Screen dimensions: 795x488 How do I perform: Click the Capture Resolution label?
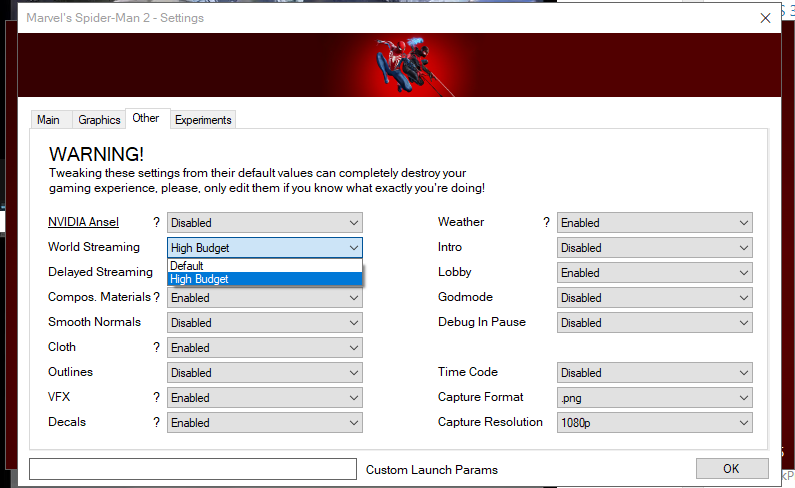point(490,422)
